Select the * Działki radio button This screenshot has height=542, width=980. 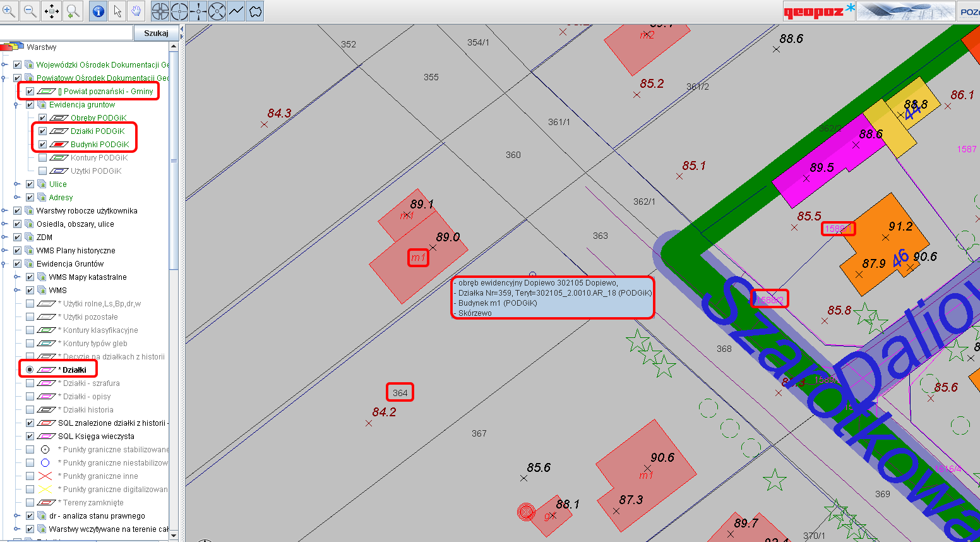pos(30,370)
